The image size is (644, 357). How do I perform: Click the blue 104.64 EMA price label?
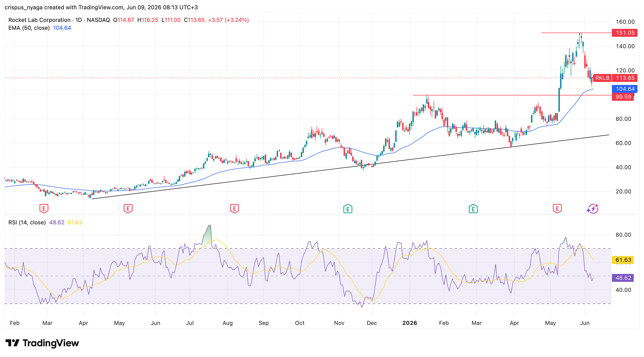click(x=624, y=89)
